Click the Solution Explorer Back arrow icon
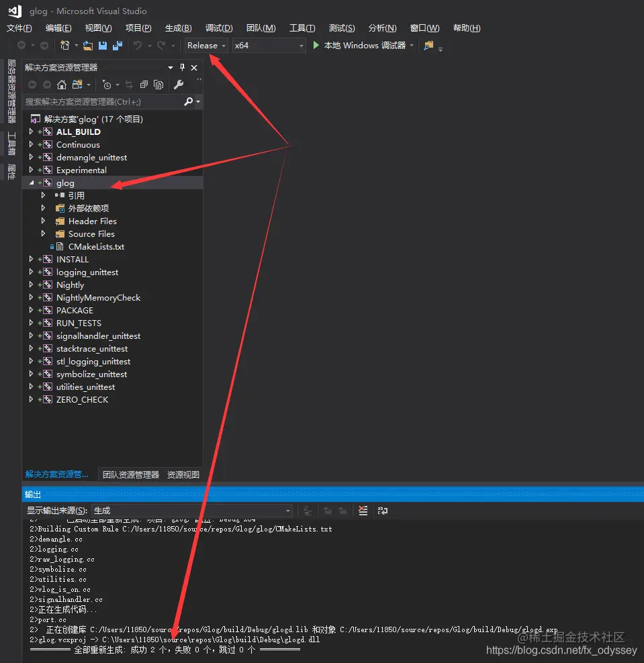The image size is (644, 663). coord(32,85)
